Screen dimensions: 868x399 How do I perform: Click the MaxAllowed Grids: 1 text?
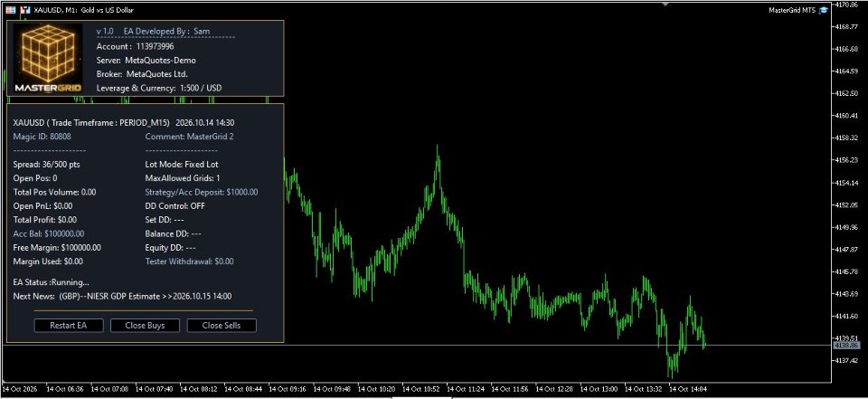(x=183, y=178)
